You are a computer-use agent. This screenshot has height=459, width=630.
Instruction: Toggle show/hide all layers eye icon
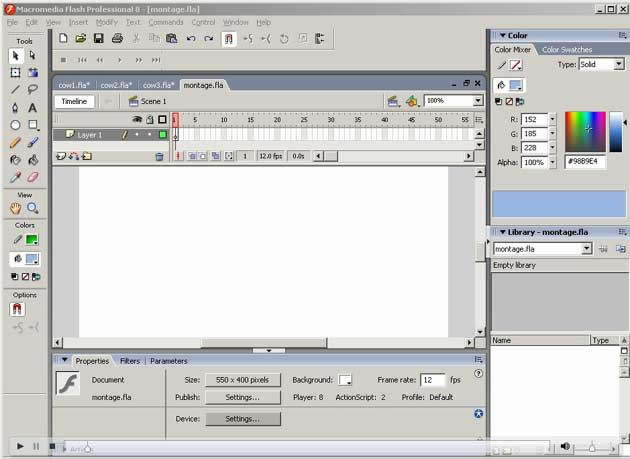[137, 119]
